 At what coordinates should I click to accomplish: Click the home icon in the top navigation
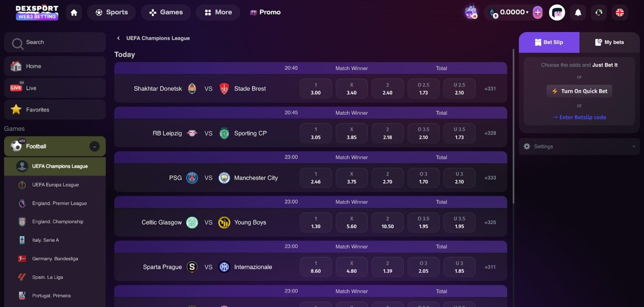pos(74,12)
